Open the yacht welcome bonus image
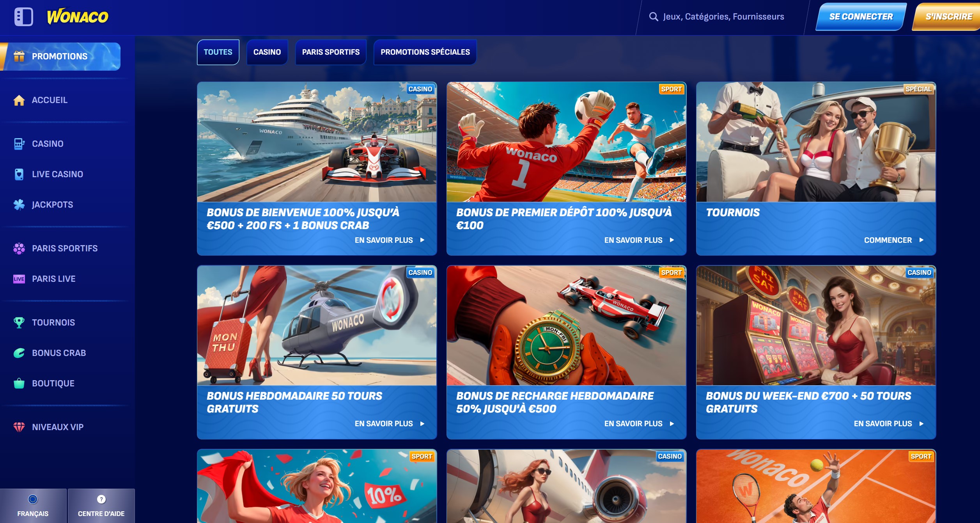 317,142
